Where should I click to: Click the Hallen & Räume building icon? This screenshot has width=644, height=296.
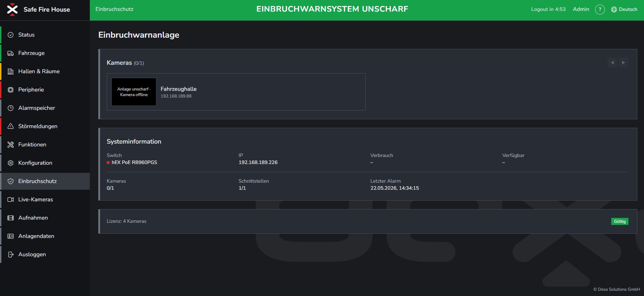(11, 71)
